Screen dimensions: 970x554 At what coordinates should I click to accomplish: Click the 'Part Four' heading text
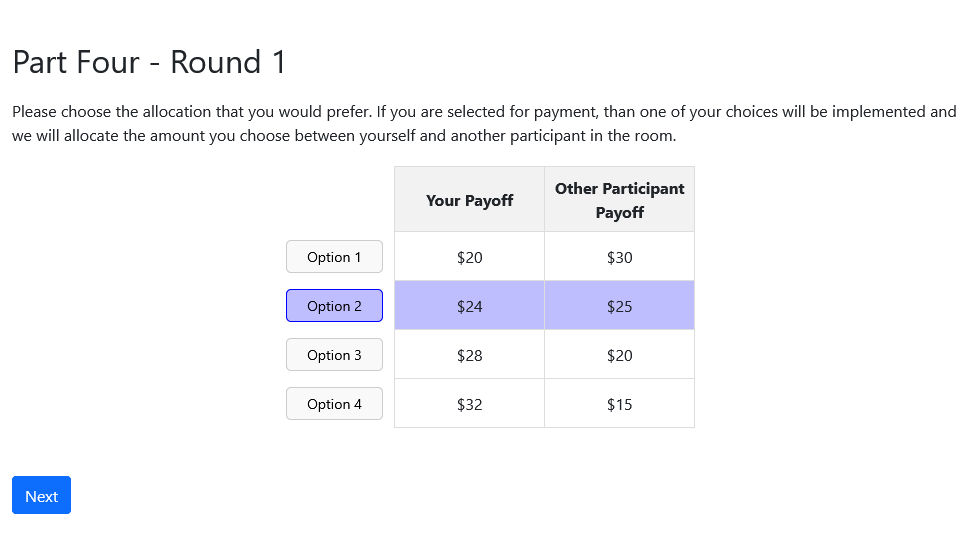pyautogui.click(x=76, y=62)
